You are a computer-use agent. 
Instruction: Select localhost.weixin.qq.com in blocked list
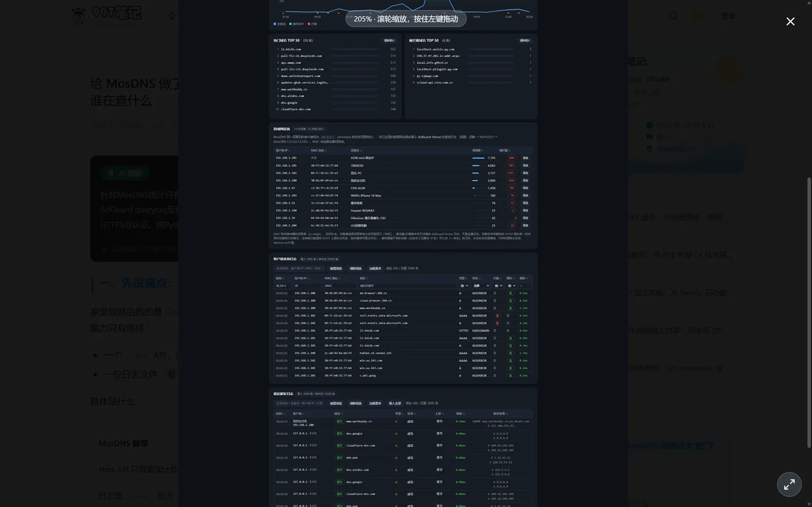pyautogui.click(x=435, y=49)
